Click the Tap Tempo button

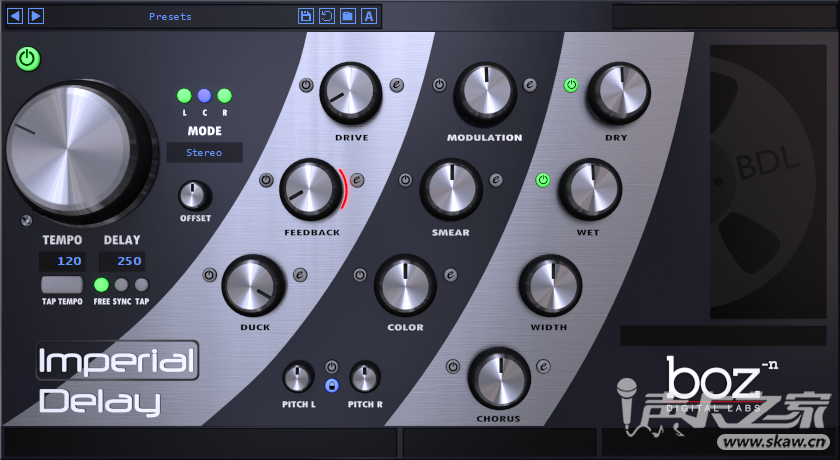62,285
